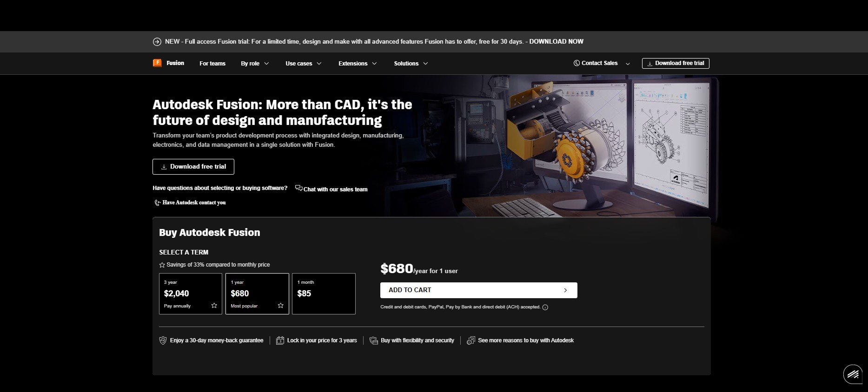Screen dimensions: 868x392
Task: Click the star icon in the 3 year card
Action: (214, 306)
